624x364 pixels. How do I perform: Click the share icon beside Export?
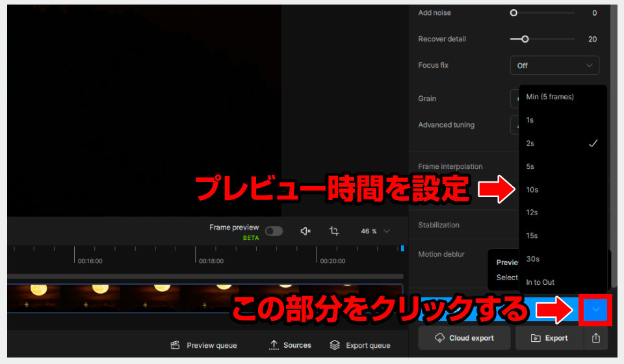click(595, 338)
